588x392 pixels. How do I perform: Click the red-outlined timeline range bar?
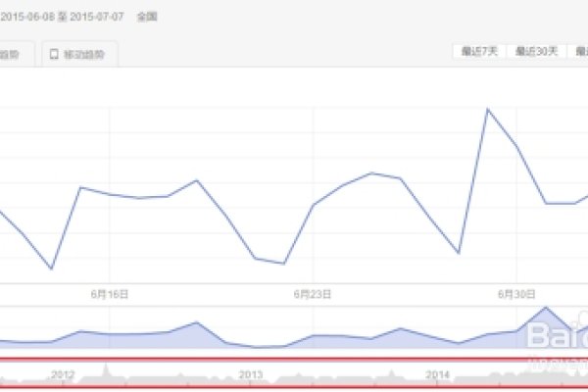click(294, 373)
